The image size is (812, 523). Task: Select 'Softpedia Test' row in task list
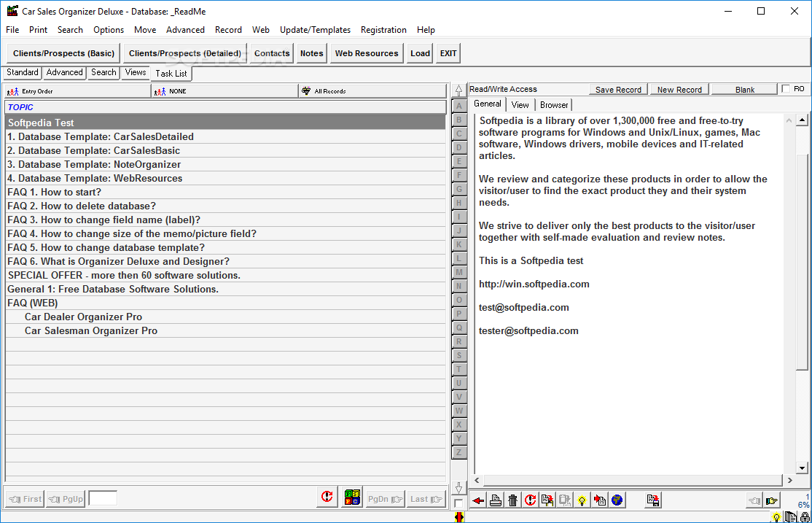click(x=225, y=123)
